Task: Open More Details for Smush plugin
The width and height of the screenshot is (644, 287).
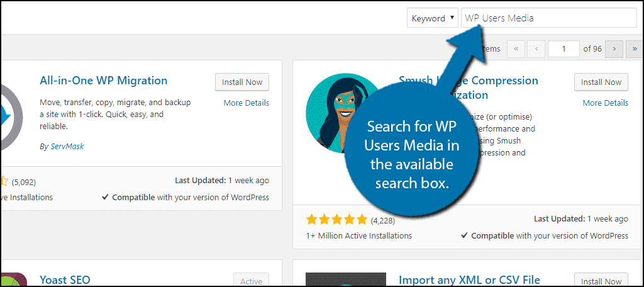Action: (x=605, y=103)
